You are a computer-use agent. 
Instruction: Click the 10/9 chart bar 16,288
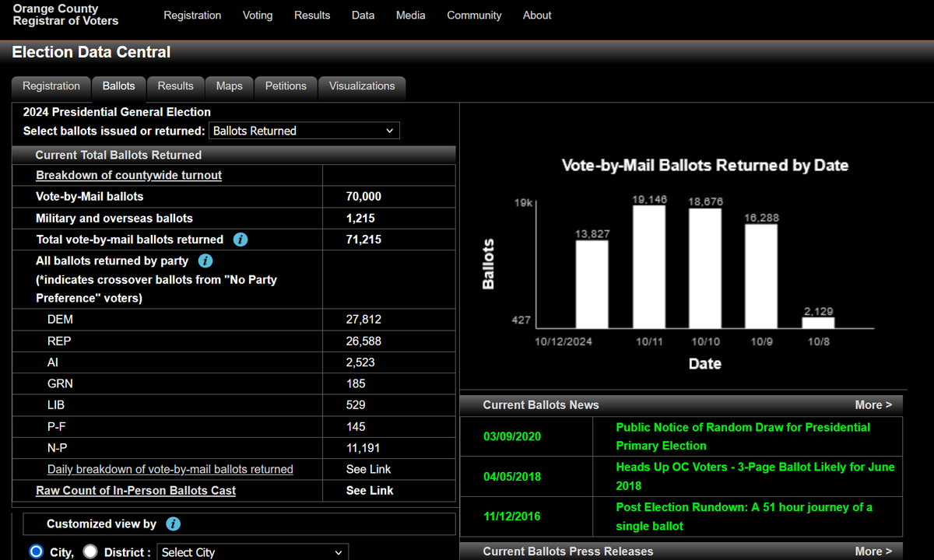click(x=761, y=276)
